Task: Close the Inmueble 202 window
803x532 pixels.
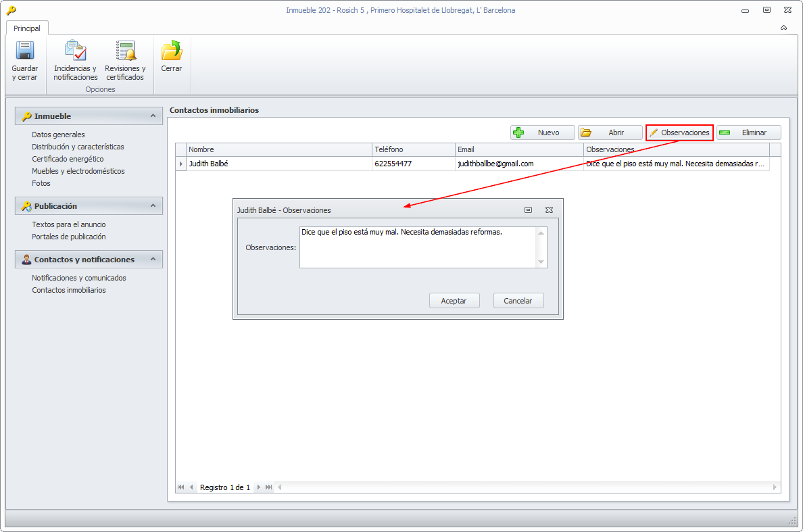Action: [x=787, y=9]
